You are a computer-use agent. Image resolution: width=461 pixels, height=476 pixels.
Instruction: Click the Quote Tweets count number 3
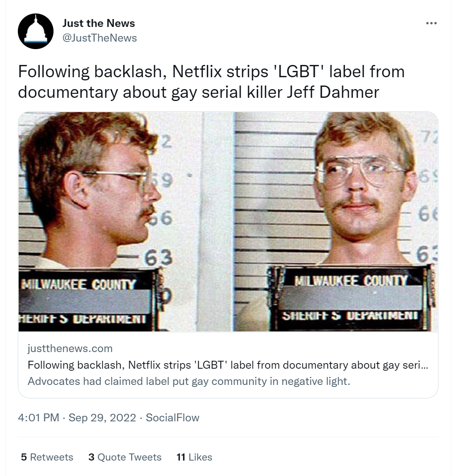(92, 457)
